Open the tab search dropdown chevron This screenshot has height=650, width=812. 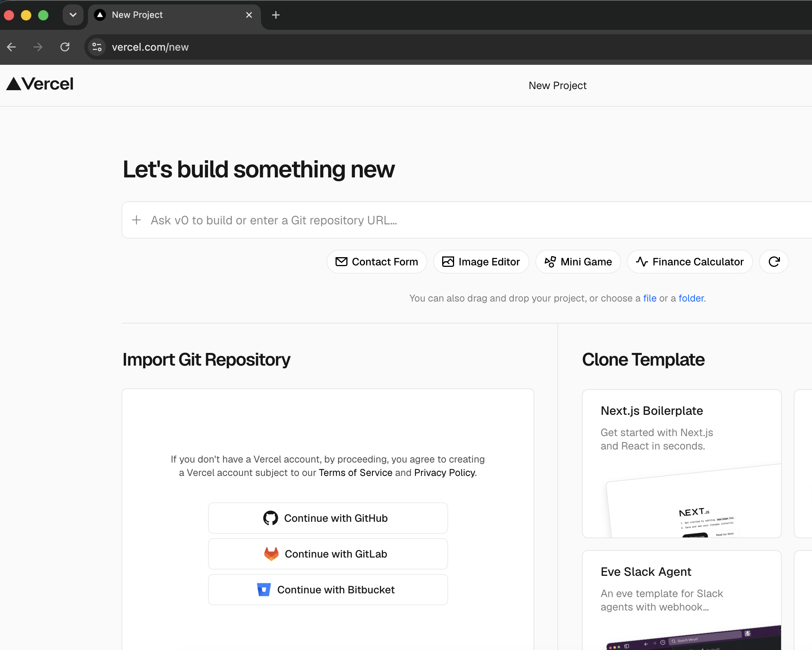pos(73,15)
